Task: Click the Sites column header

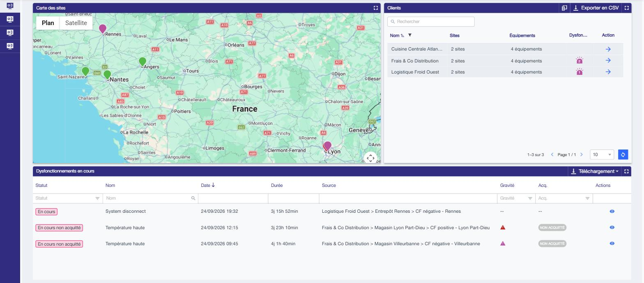Action: tap(455, 35)
